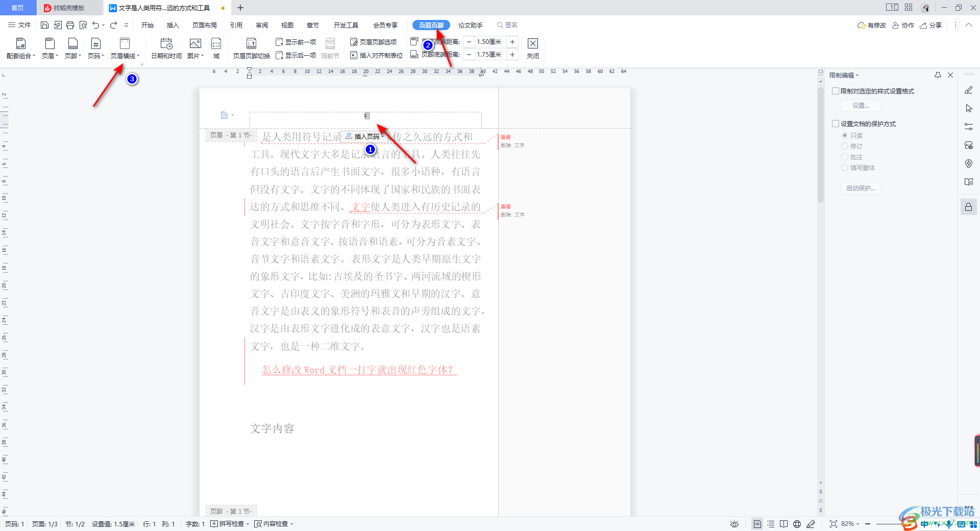
Task: Click 页眉页脚选项 button
Action: 374,42
